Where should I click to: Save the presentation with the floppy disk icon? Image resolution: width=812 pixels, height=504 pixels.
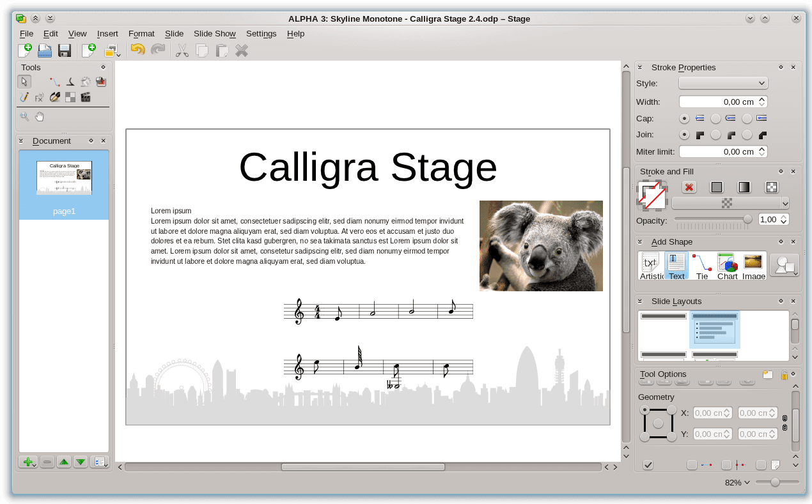pos(64,50)
